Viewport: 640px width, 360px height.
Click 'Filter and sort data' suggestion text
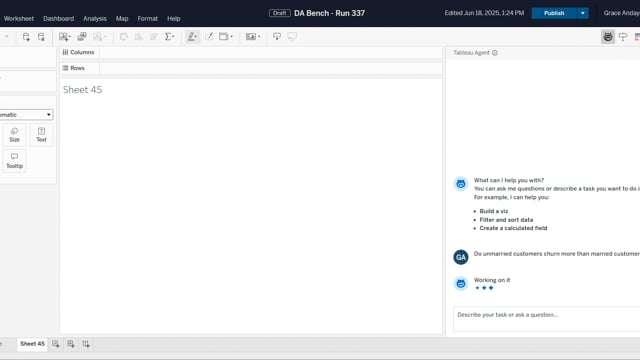click(x=506, y=220)
